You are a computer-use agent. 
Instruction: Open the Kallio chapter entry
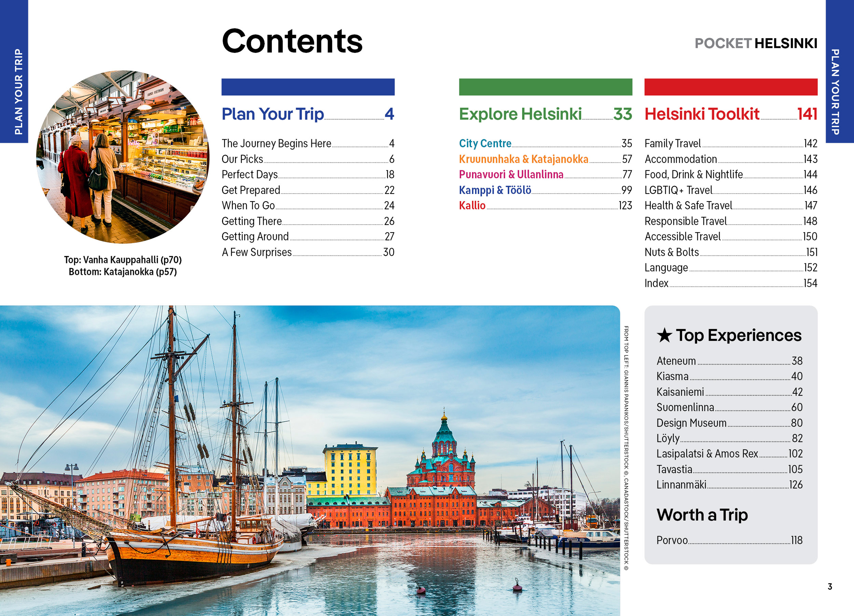pos(472,206)
